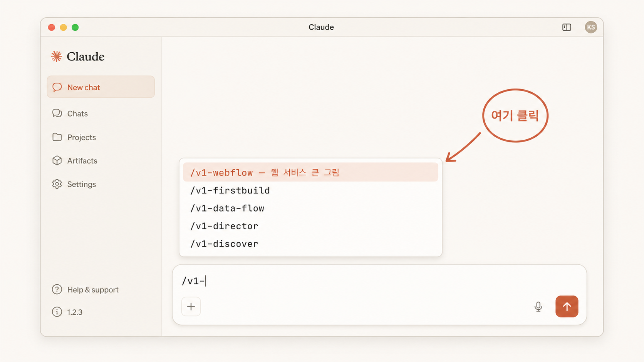
Task: Click the Projects folder icon
Action: point(57,137)
